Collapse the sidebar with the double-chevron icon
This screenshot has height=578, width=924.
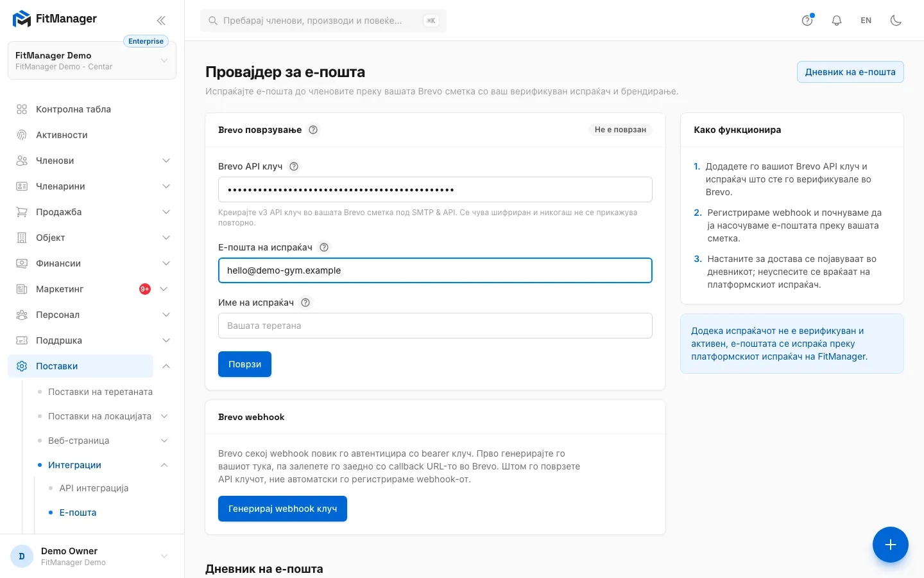[x=161, y=21]
